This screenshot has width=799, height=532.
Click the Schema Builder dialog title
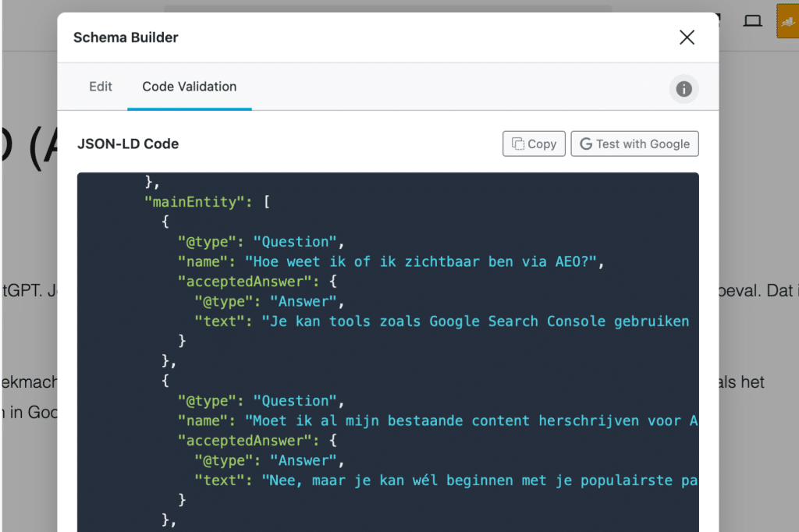coord(126,37)
